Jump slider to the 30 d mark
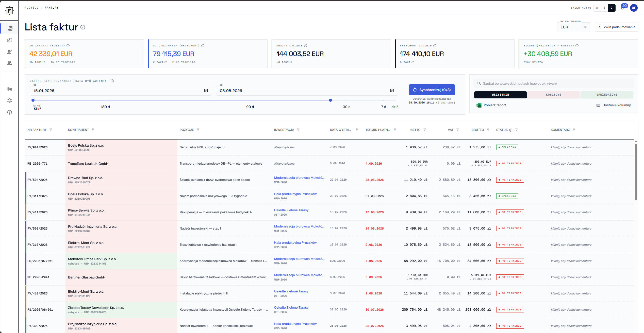This screenshot has width=644, height=333. coord(346,107)
